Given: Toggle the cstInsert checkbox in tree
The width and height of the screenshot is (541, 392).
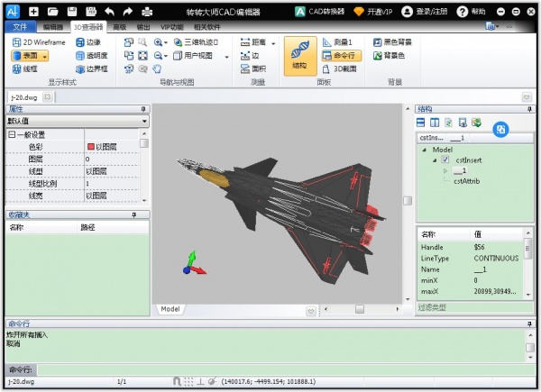Looking at the screenshot, I should point(445,160).
